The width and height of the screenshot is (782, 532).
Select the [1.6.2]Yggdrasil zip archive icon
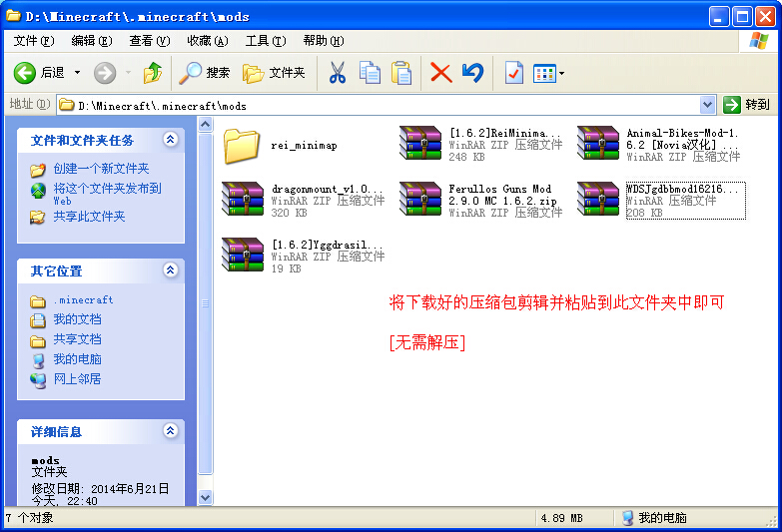coord(243,255)
